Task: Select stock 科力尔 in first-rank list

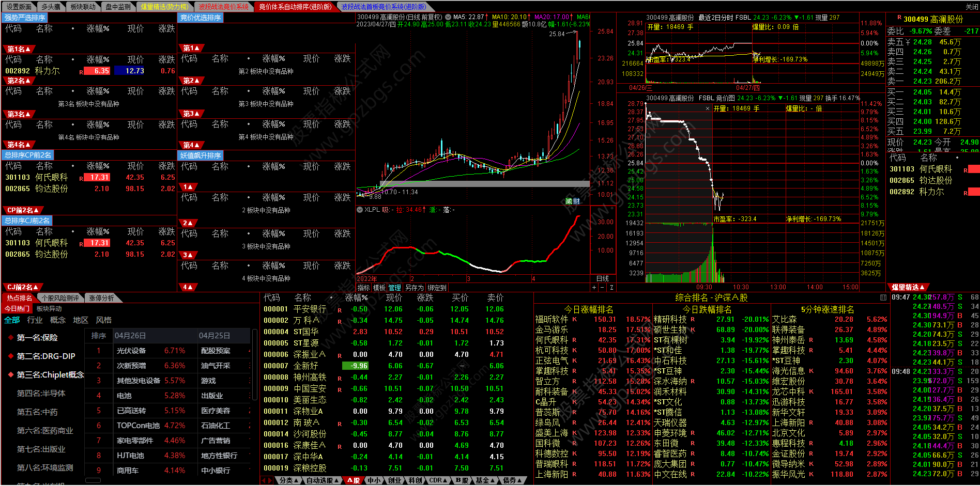Action: [x=47, y=71]
